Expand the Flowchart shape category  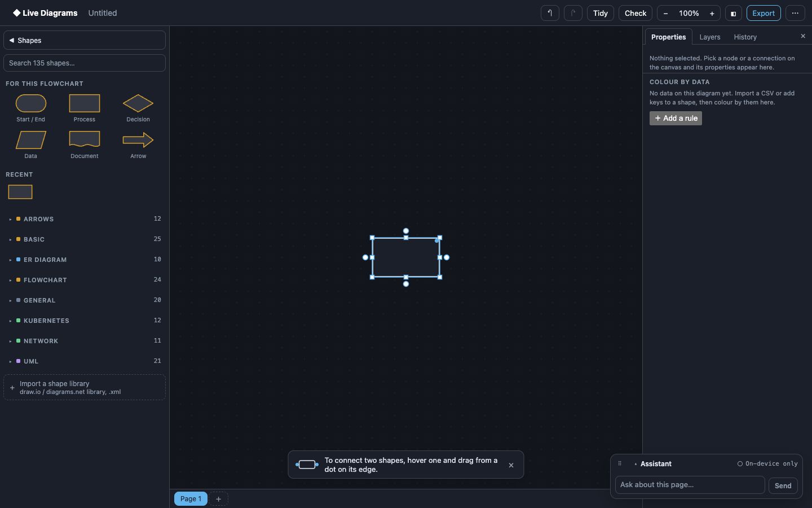coord(85,280)
